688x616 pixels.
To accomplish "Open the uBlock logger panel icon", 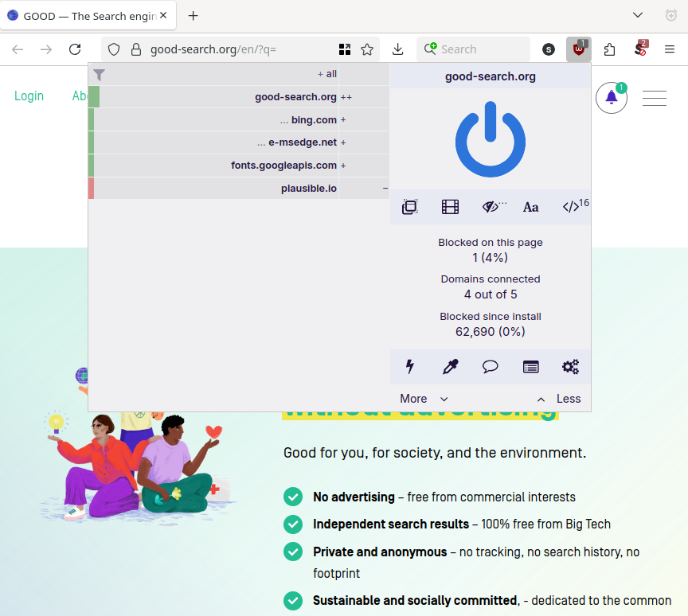I will [x=530, y=367].
